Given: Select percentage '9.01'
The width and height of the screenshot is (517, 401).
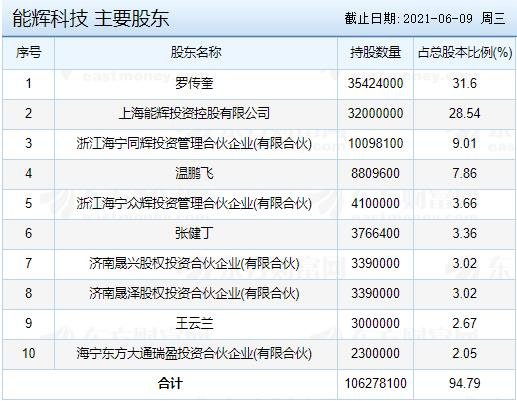Looking at the screenshot, I should (x=465, y=143).
